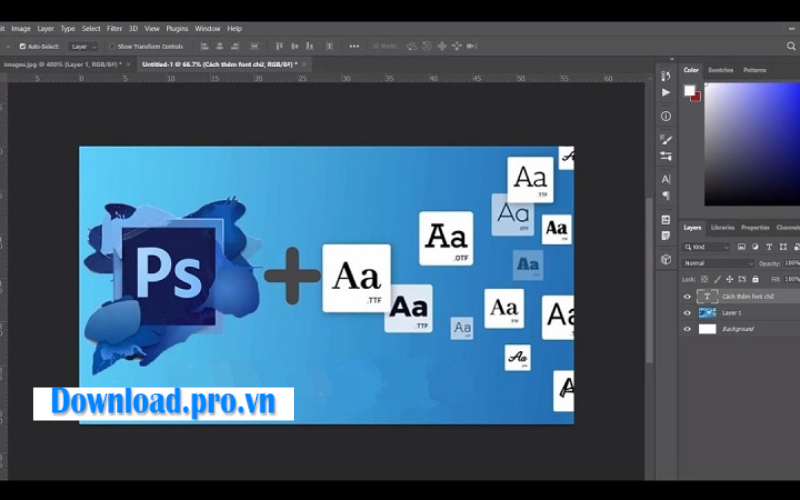Screen dimensions: 800x500
Task: Switch to the Patterns tab
Action: pyautogui.click(x=755, y=70)
